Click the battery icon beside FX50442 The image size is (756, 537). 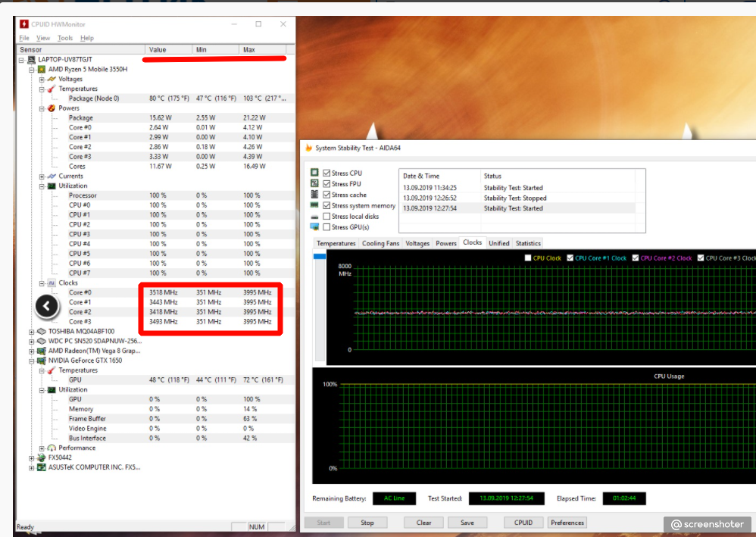coord(42,457)
